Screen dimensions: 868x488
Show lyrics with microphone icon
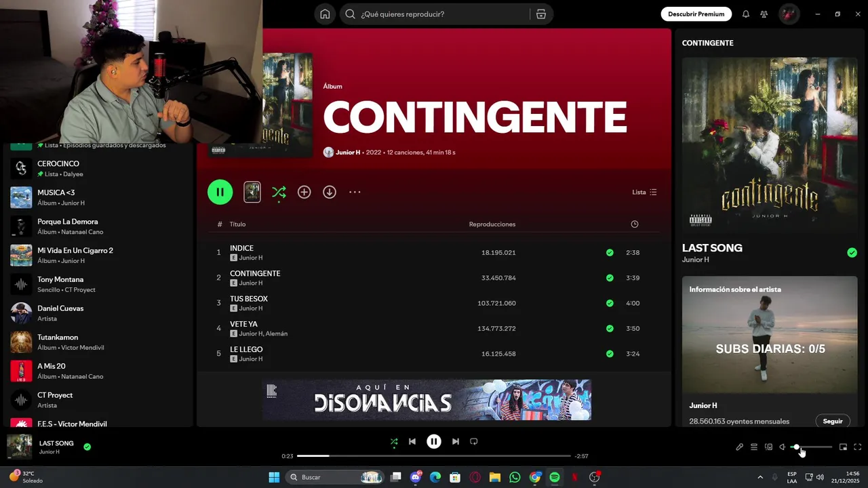point(740,447)
